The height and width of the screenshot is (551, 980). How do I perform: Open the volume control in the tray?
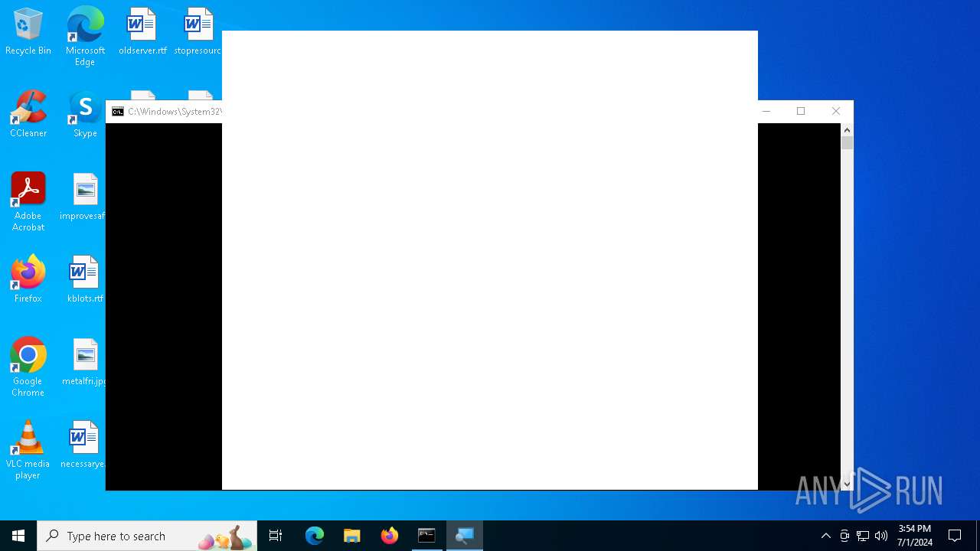[881, 536]
